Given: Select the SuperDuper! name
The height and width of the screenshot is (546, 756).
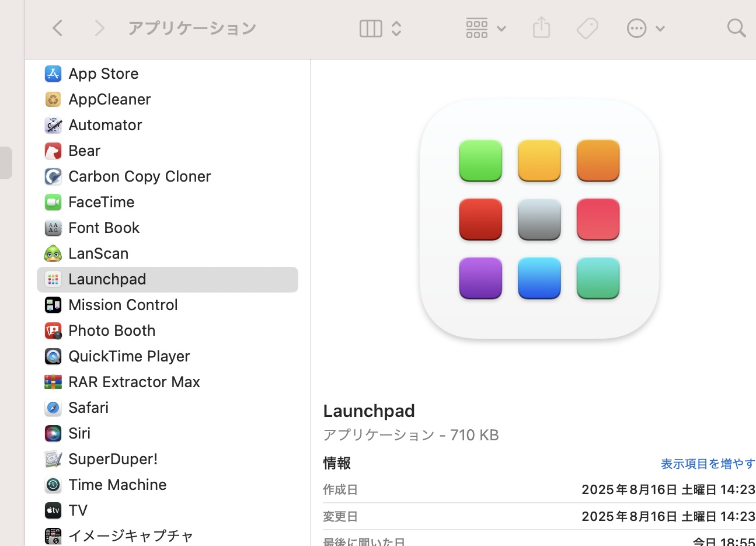Looking at the screenshot, I should (113, 459).
